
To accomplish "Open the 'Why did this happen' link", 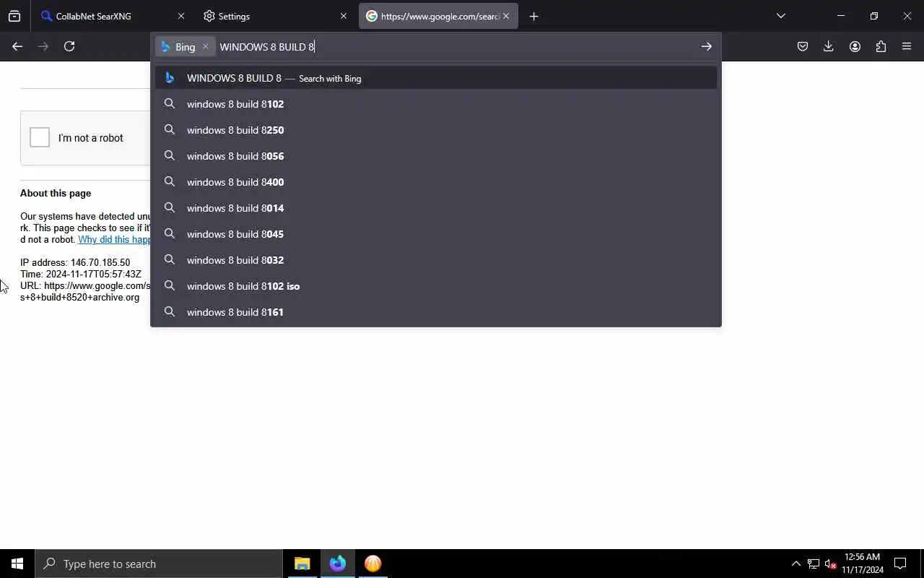I will 114,239.
